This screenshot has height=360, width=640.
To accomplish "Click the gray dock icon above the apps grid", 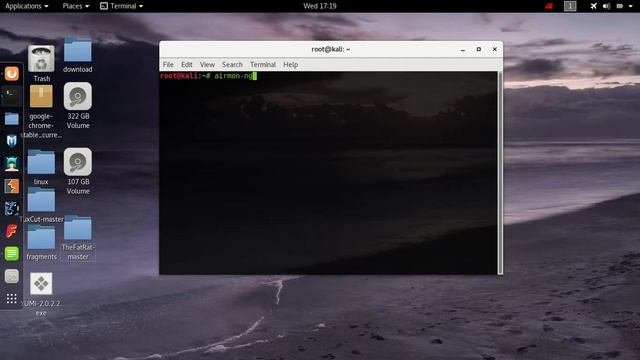I will tap(11, 276).
